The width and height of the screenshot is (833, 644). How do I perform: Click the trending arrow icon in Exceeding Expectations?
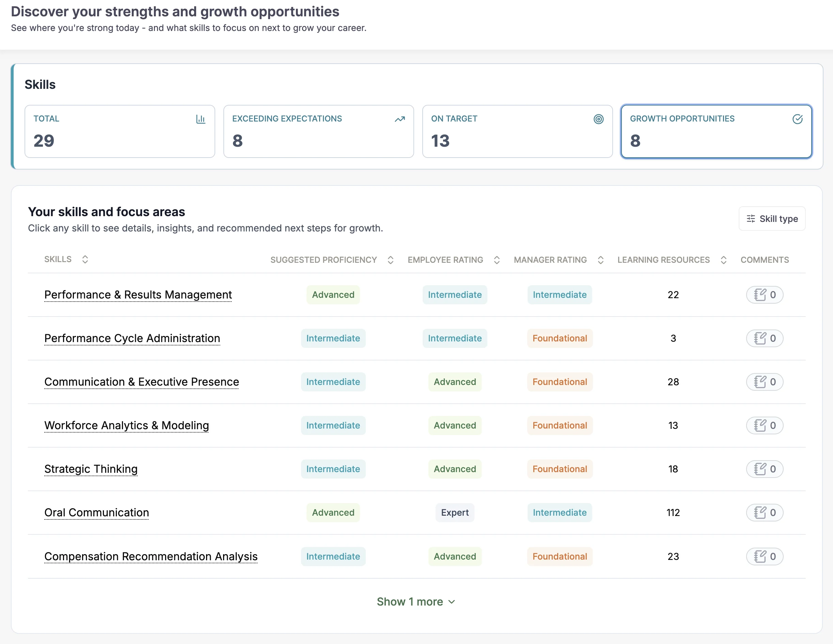(x=400, y=119)
